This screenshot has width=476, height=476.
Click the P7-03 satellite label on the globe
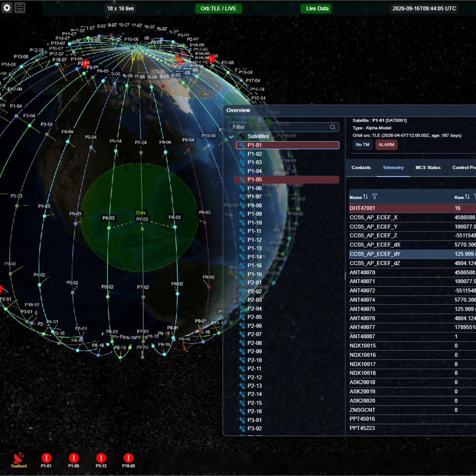(142, 219)
